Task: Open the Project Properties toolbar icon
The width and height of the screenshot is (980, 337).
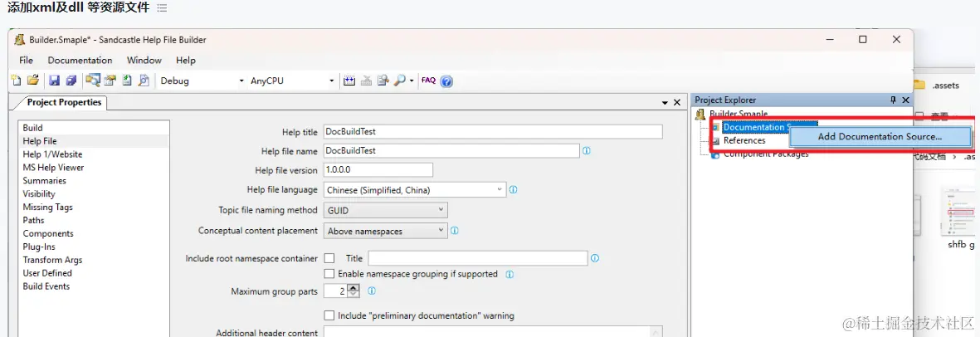Action: (x=110, y=80)
